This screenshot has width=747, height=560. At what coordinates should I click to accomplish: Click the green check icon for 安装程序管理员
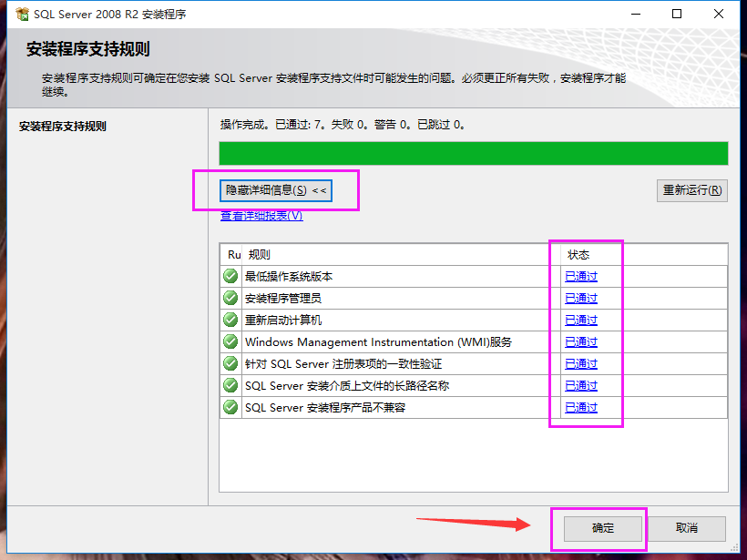pos(230,298)
